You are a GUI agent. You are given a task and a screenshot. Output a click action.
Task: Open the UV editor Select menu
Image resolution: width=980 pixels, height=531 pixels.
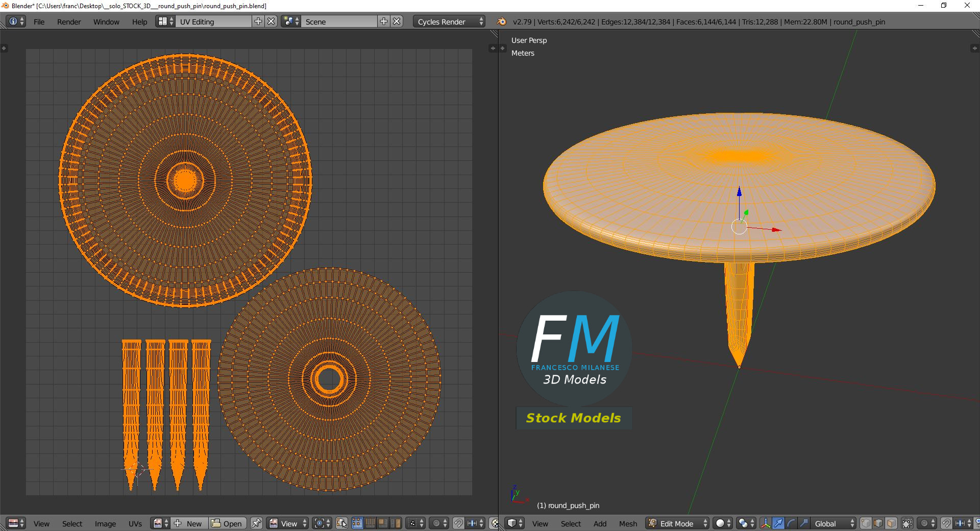(72, 524)
